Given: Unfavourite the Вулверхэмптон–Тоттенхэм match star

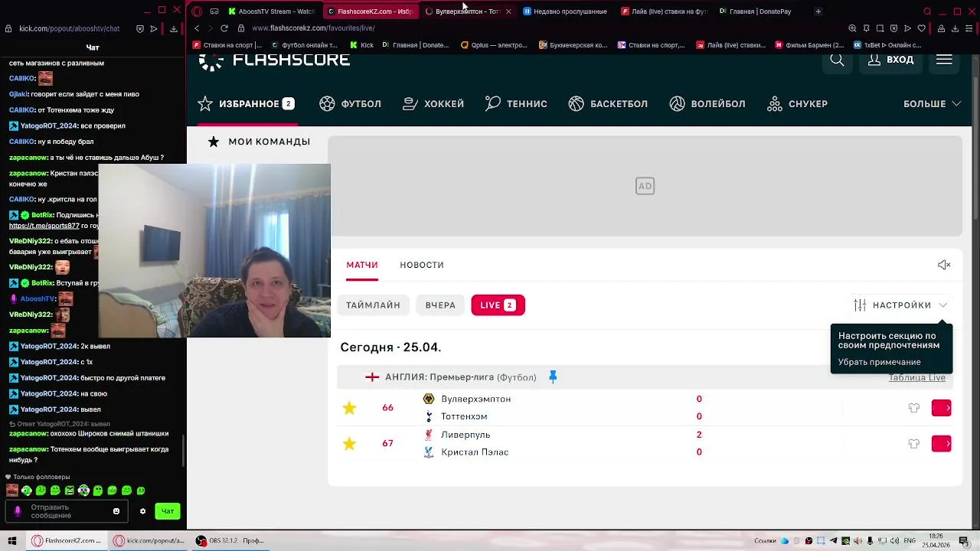Looking at the screenshot, I should pos(349,408).
